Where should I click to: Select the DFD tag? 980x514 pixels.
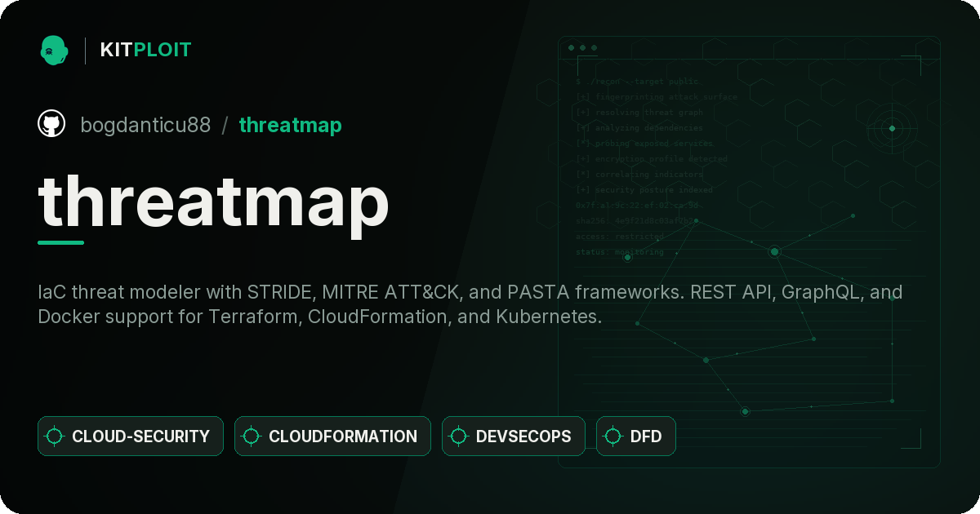pos(635,436)
